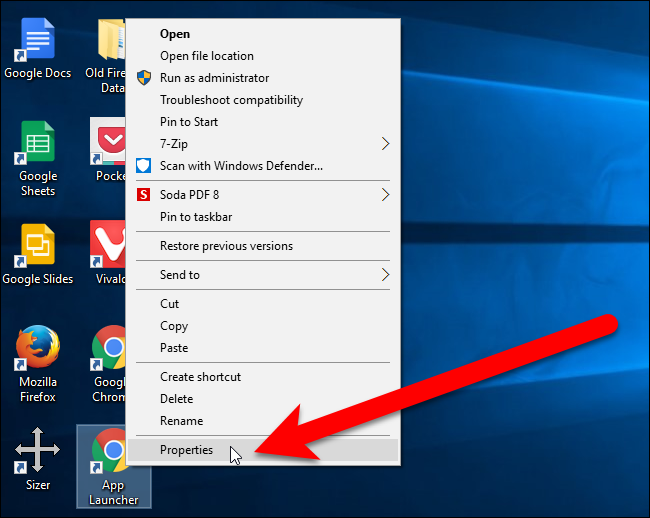
Task: Click the Mozilla Firefox label text
Action: (x=38, y=389)
